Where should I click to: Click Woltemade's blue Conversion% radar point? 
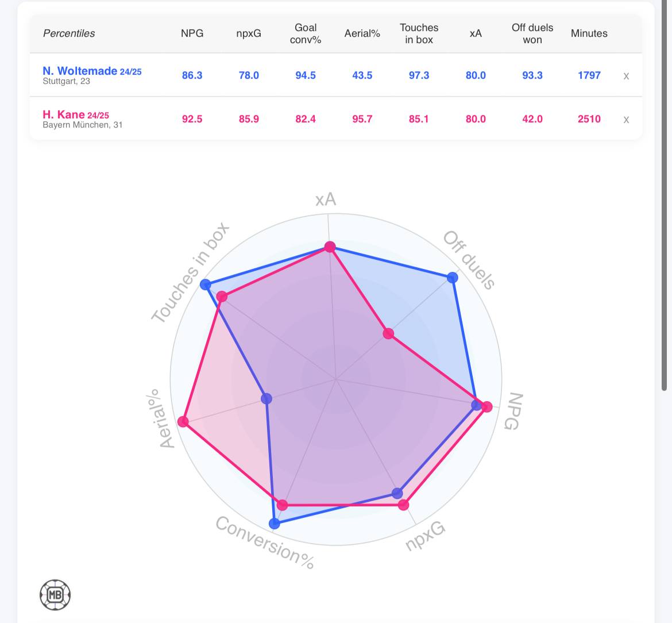[275, 523]
